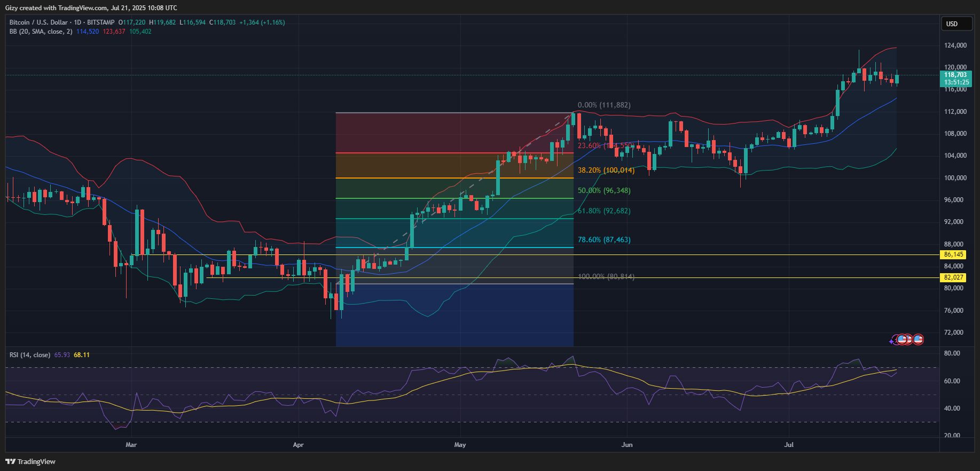Image resolution: width=980 pixels, height=471 pixels.
Task: Click the 88,000 price axis label
Action: pos(954,244)
